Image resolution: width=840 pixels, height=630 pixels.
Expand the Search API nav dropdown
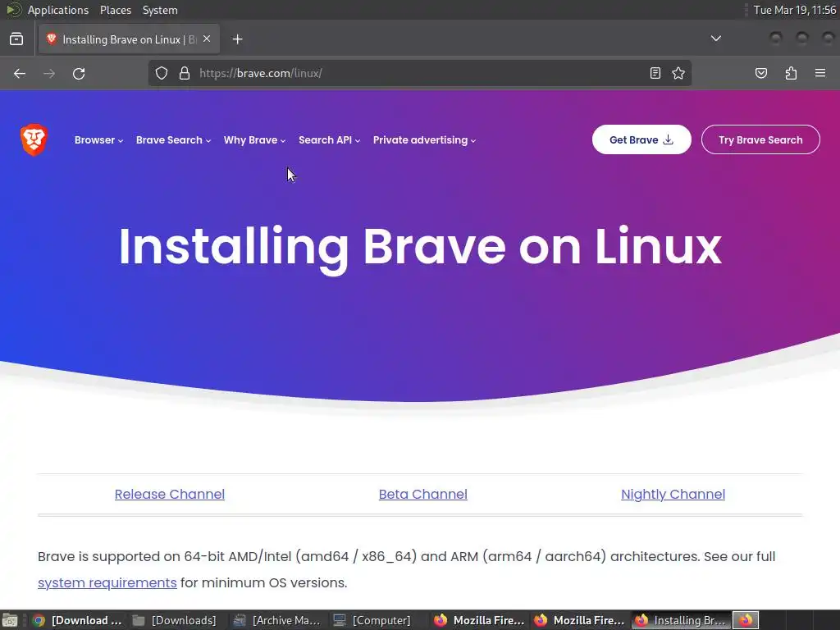[x=330, y=139]
